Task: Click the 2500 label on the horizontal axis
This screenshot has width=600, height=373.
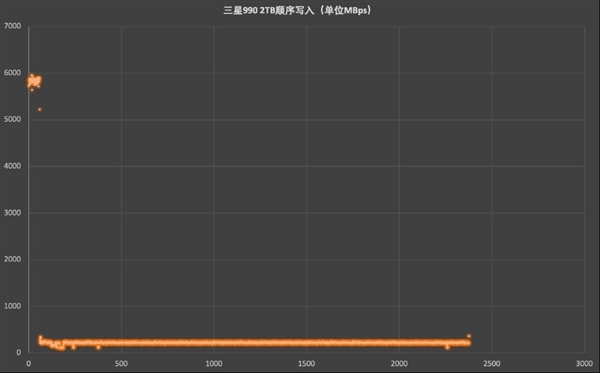Action: click(x=492, y=363)
